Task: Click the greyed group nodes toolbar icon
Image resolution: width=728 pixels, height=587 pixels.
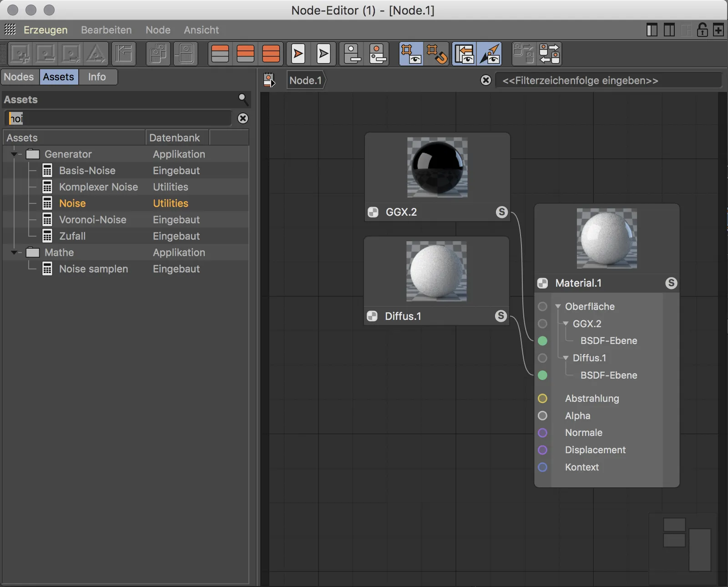Action: pyautogui.click(x=158, y=54)
